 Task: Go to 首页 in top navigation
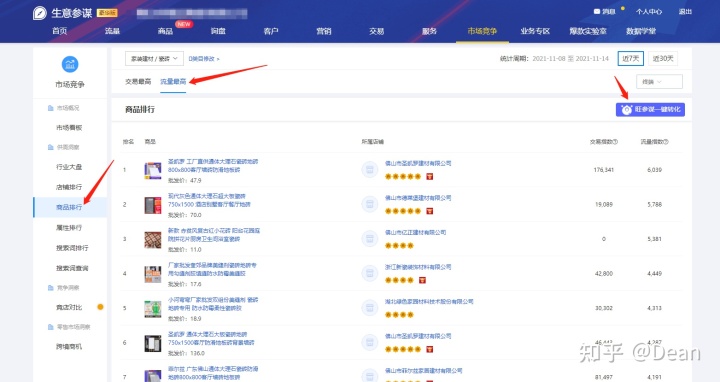click(x=60, y=31)
